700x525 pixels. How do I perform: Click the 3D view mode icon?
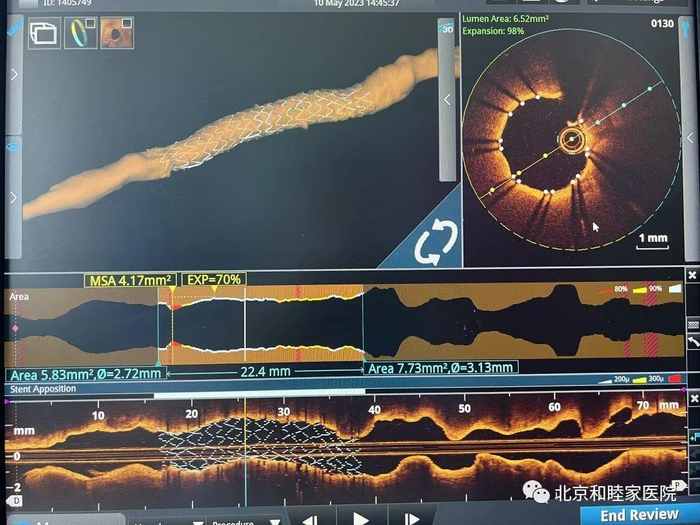tap(447, 30)
